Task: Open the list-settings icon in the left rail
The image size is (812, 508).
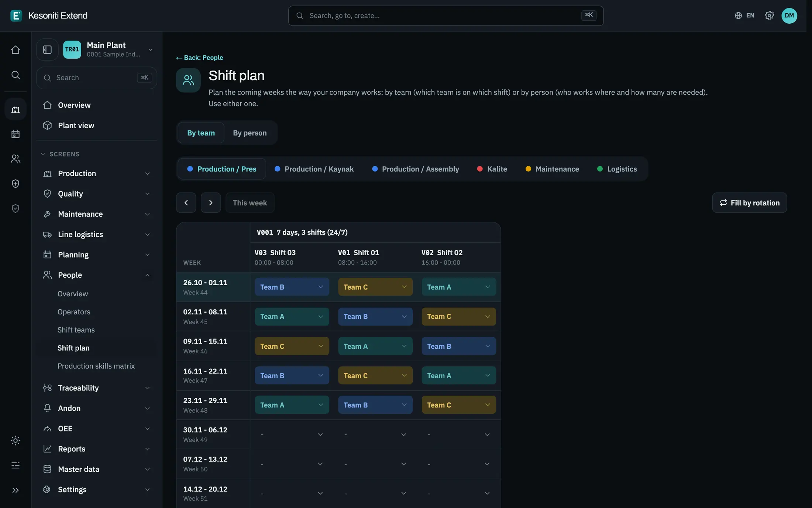Action: point(16,465)
